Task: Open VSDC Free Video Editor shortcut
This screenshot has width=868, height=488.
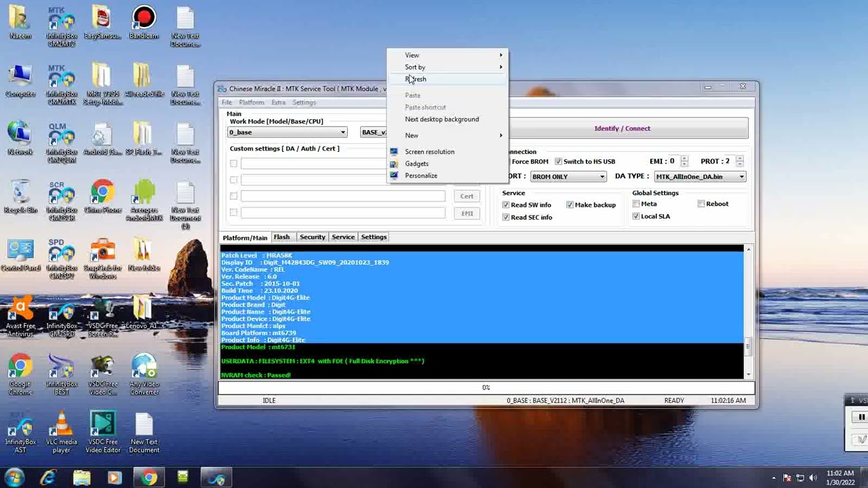Action: 103,432
